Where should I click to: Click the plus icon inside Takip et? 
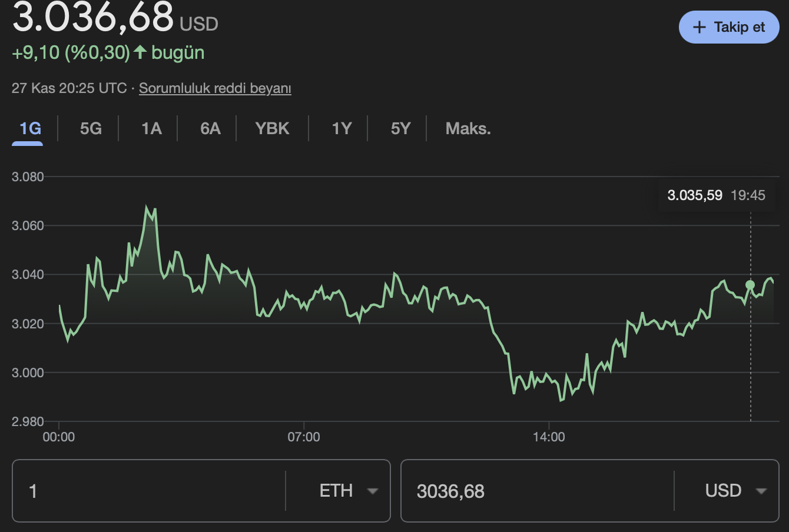pyautogui.click(x=699, y=27)
